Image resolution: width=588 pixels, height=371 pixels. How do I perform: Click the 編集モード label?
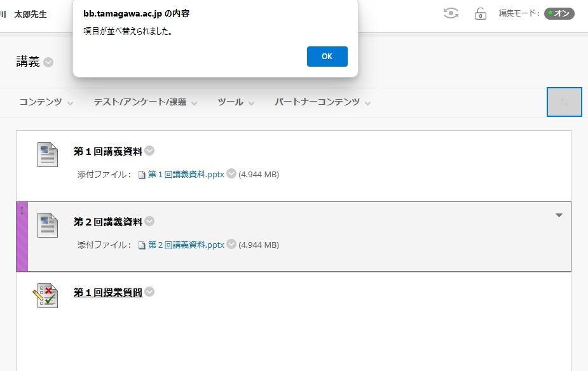519,13
